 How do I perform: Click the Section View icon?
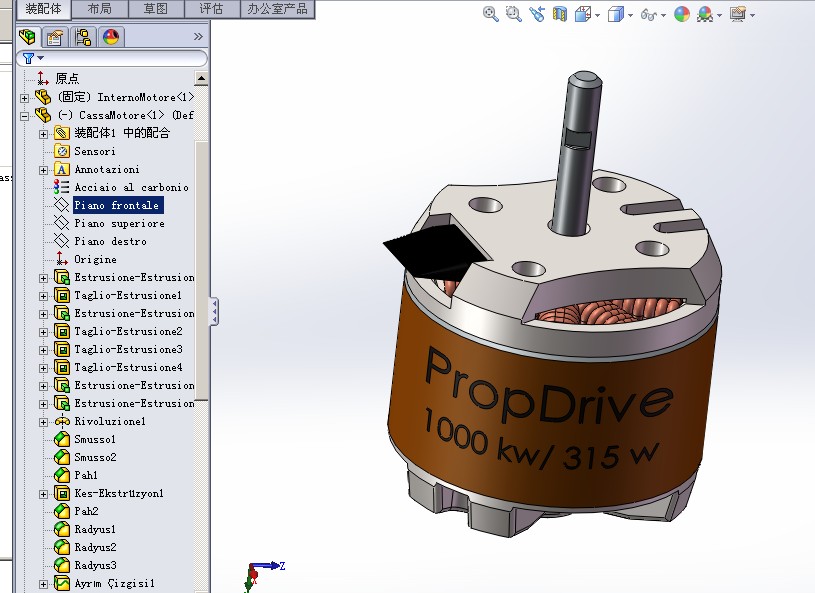point(559,14)
